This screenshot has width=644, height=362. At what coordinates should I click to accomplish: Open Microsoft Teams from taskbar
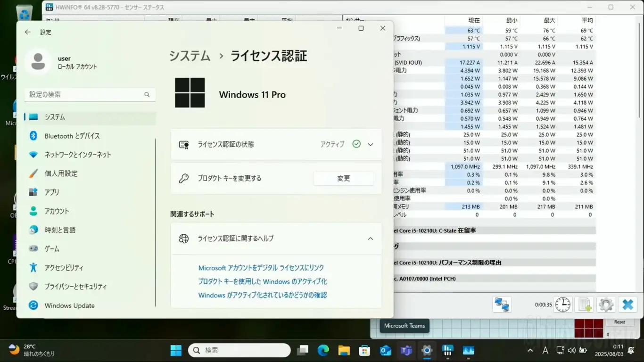(x=406, y=350)
